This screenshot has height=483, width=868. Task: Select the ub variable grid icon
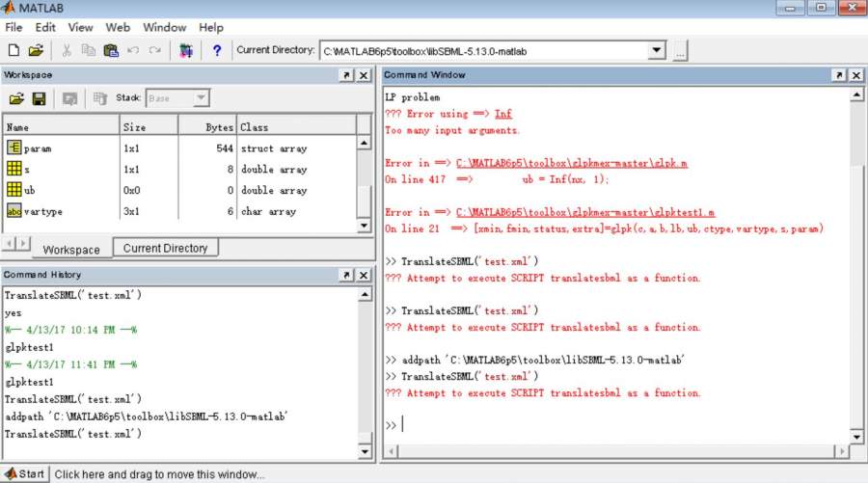point(14,189)
